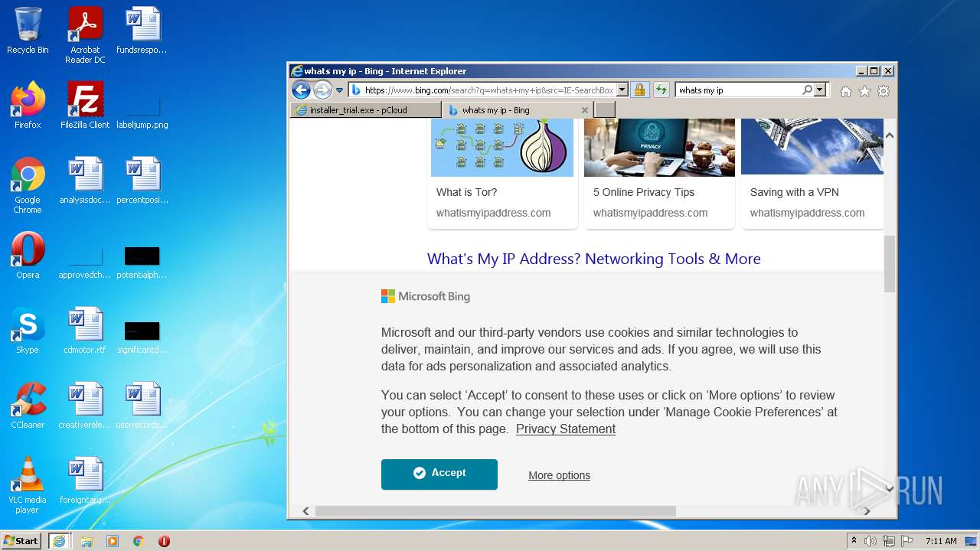Select the Skype desktop shortcut
Viewport: 980px width, 551px height.
(x=28, y=331)
